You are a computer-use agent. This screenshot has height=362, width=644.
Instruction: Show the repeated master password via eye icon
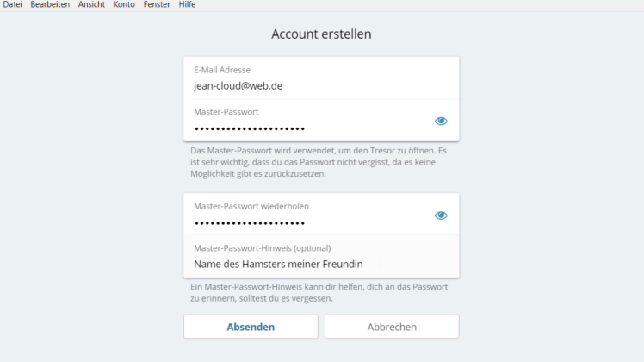tap(441, 215)
